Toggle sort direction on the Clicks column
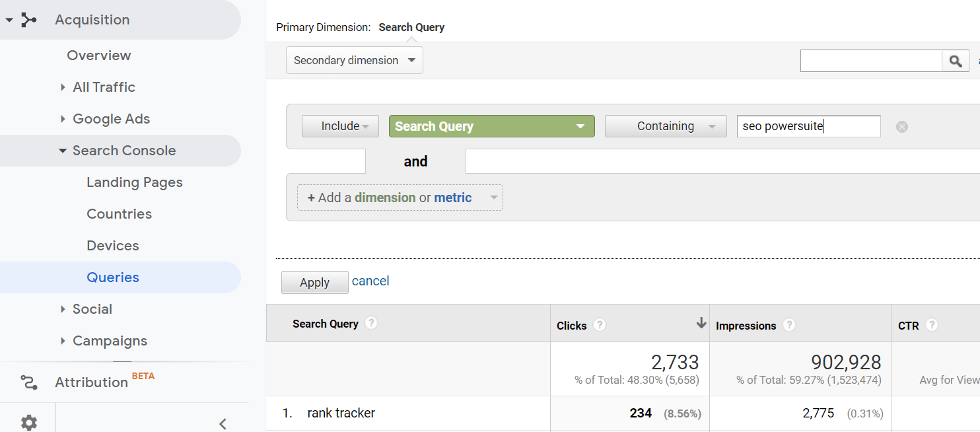Image resolution: width=980 pixels, height=432 pixels. [701, 323]
